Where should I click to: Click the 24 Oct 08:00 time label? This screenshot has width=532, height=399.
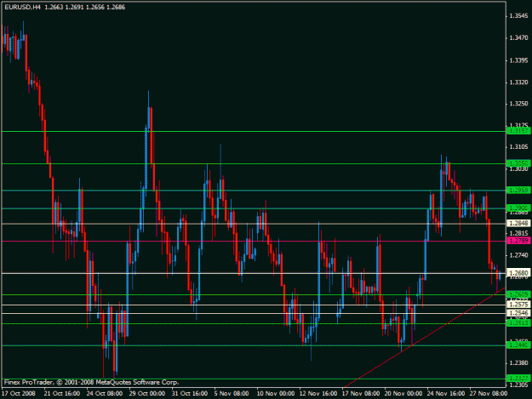point(104,394)
